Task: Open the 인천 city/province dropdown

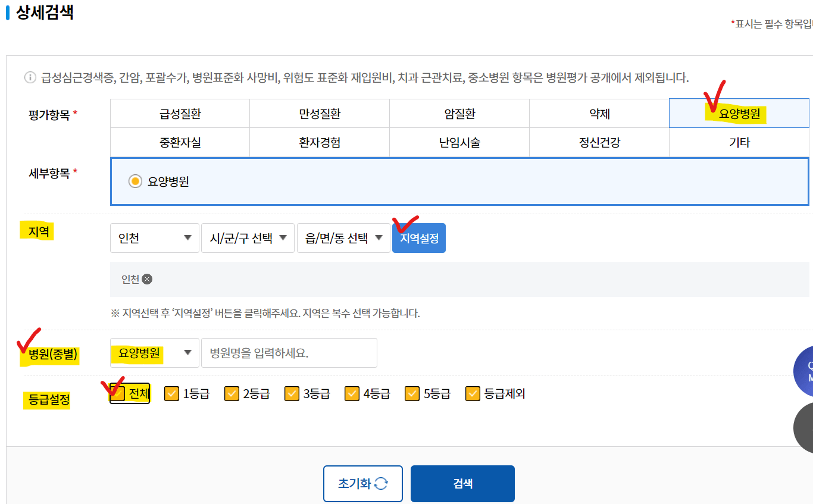Action: tap(155, 238)
